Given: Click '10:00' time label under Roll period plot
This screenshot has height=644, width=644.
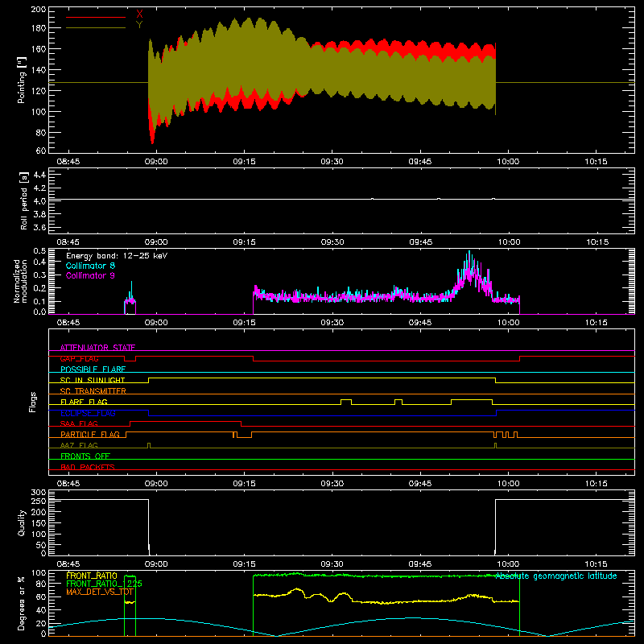Looking at the screenshot, I should (x=509, y=242).
